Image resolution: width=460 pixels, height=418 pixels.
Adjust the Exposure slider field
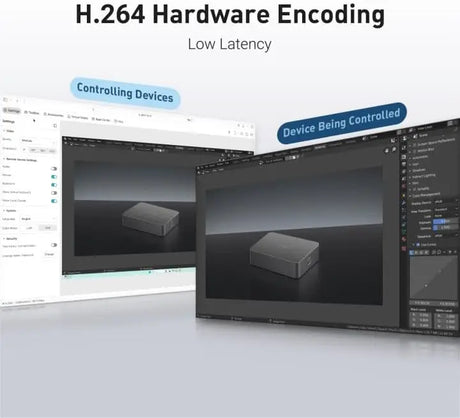[x=446, y=221]
